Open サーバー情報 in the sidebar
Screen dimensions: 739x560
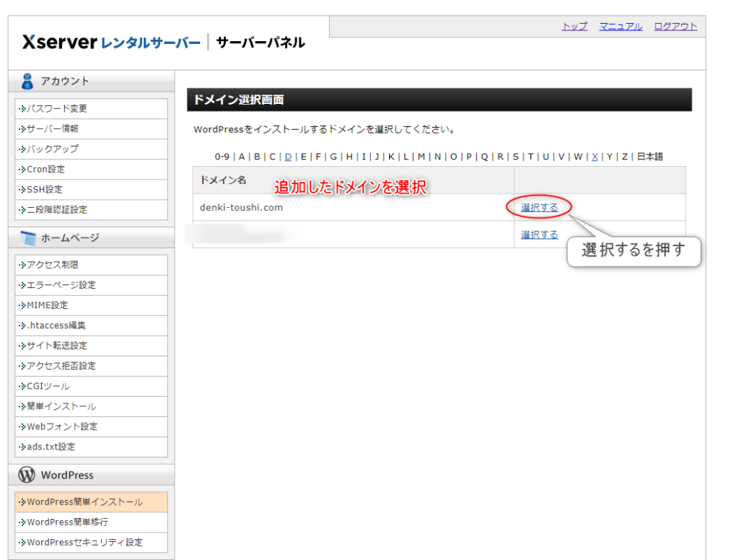click(92, 128)
